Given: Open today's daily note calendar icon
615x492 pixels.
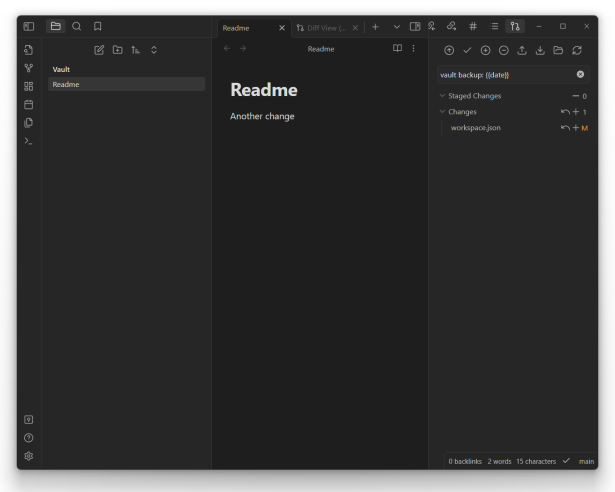Looking at the screenshot, I should click(x=29, y=104).
